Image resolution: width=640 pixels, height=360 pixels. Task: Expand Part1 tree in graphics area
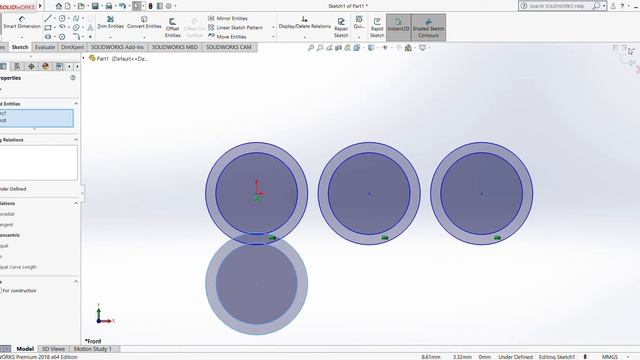pyautogui.click(x=84, y=58)
